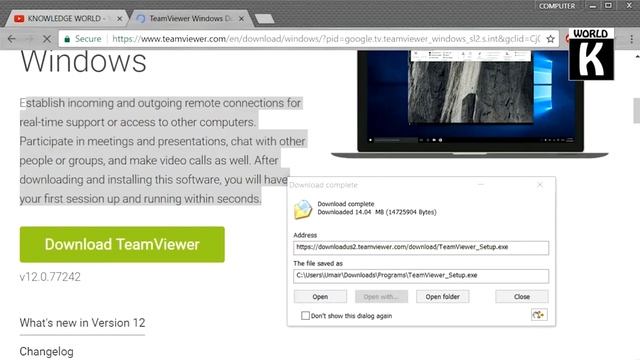Minimize the Chrome browser window
640x360 pixels.
(593, 6)
